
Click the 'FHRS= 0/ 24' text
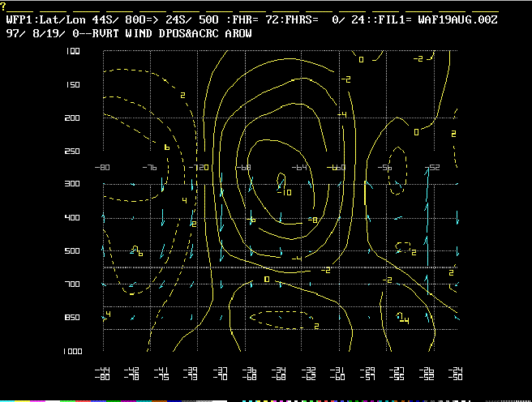click(x=324, y=20)
